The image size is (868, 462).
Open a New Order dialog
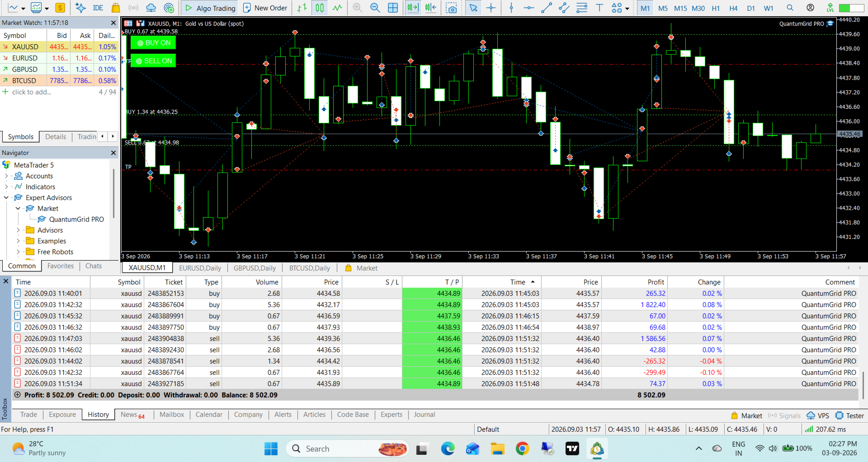(265, 8)
